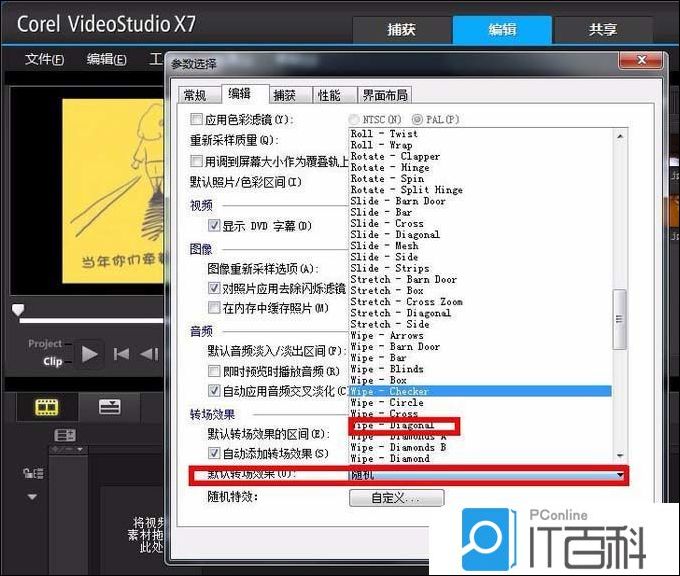Open the 界面布局 tab
Image resolution: width=680 pixels, height=576 pixels.
385,95
